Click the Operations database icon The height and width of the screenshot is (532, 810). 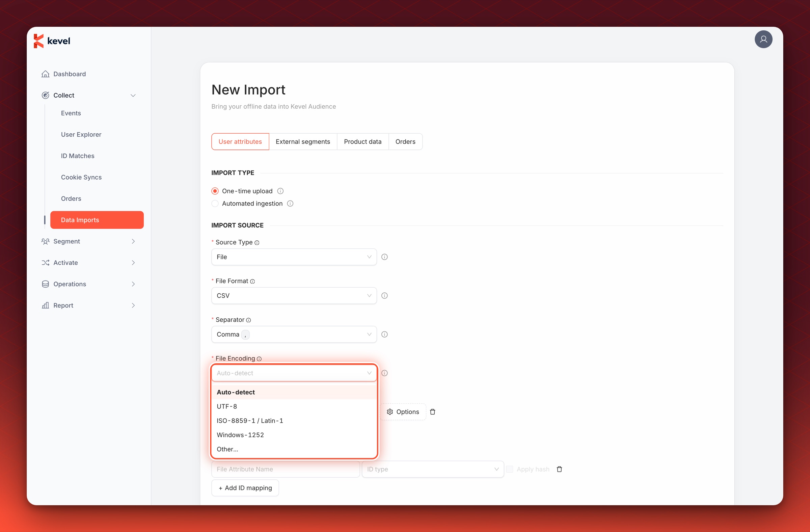45,284
